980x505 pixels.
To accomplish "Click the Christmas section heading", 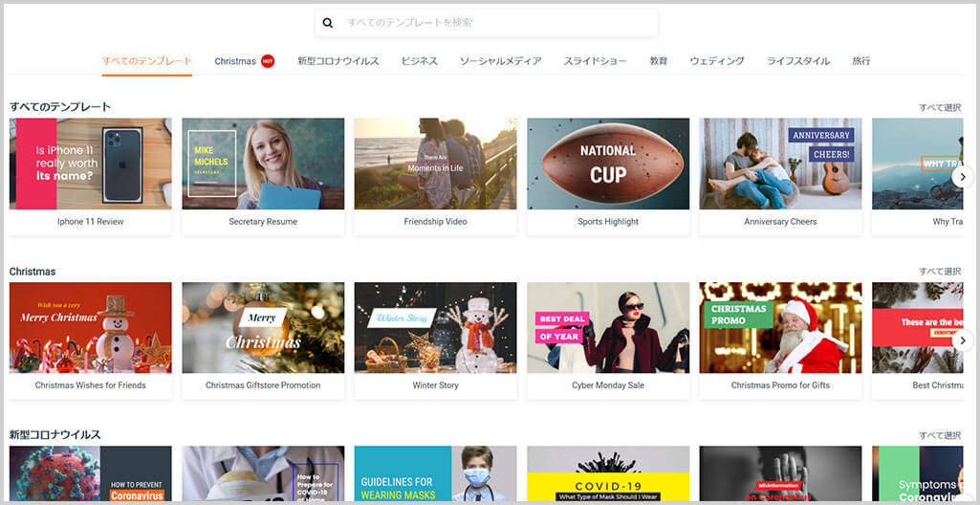I will pos(33,272).
